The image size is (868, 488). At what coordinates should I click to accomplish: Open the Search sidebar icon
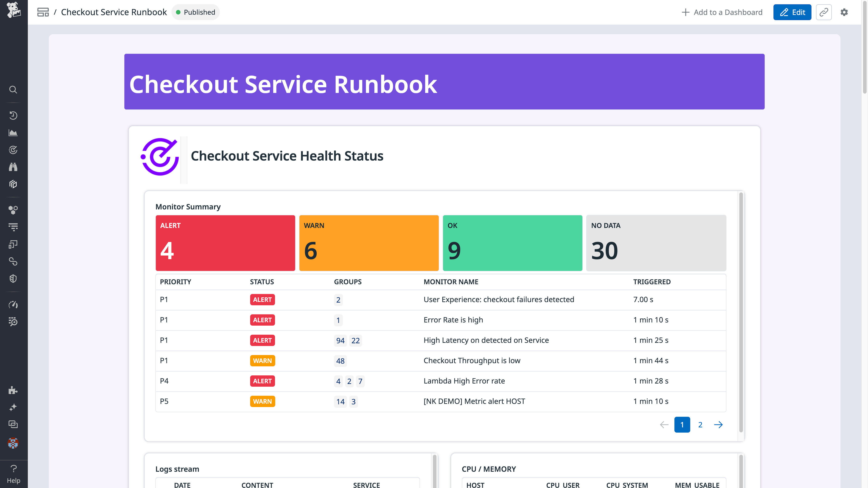(x=13, y=90)
